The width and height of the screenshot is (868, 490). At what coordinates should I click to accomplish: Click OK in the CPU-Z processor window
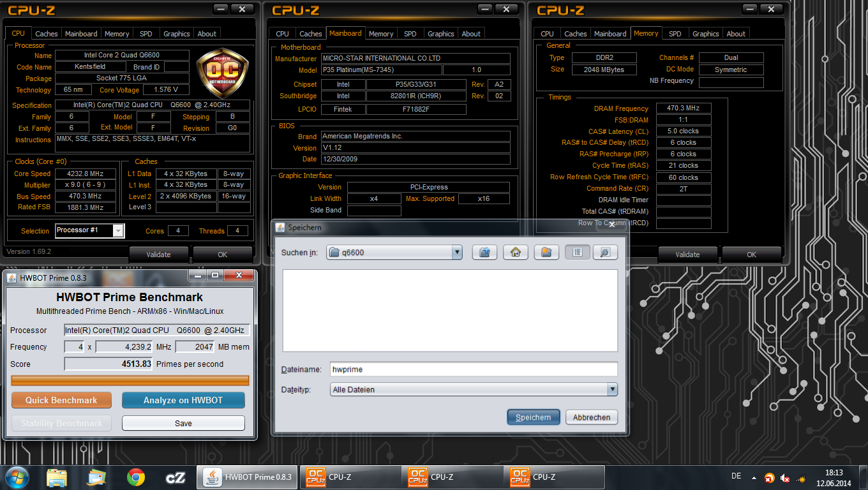(x=222, y=255)
